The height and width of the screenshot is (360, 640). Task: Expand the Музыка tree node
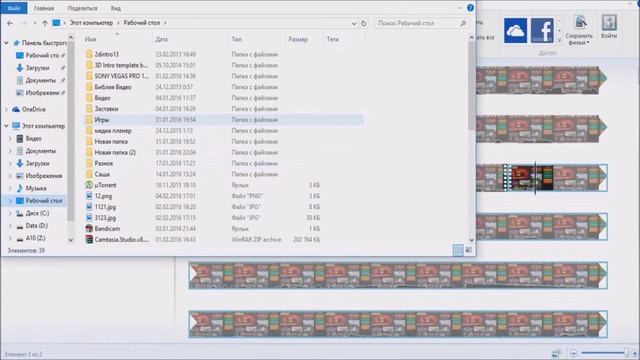click(x=10, y=188)
